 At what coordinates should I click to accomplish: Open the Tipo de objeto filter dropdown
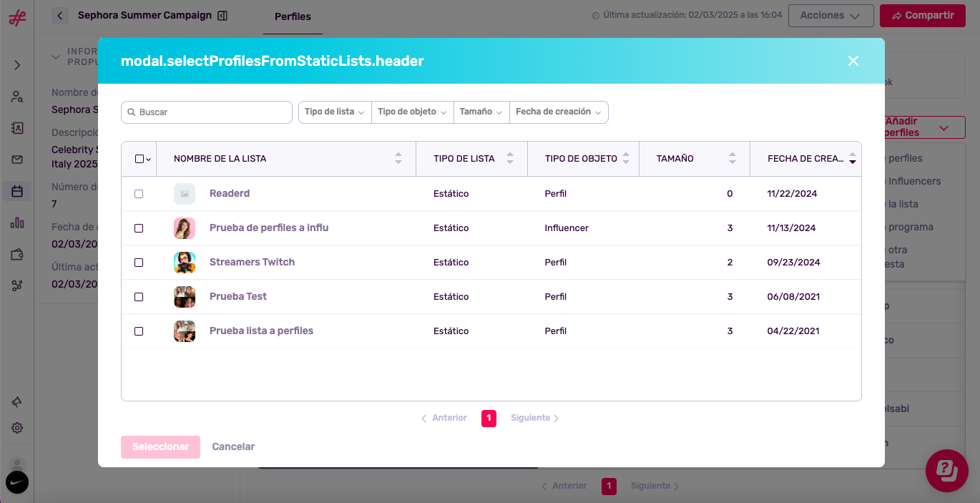413,112
